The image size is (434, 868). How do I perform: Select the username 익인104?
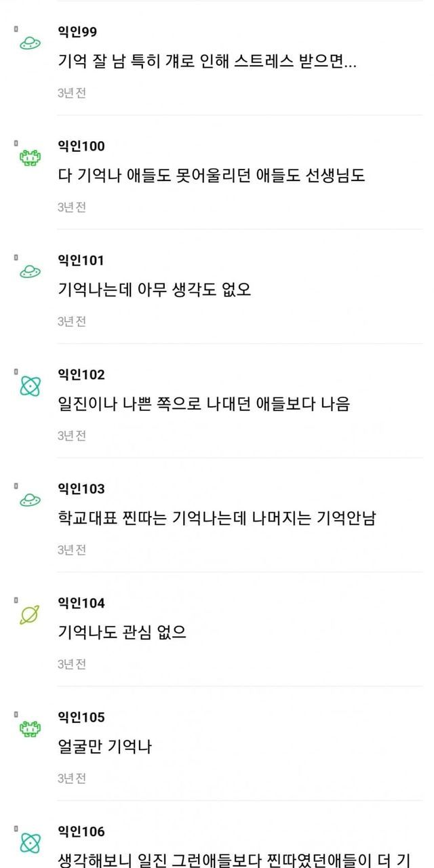click(x=81, y=603)
